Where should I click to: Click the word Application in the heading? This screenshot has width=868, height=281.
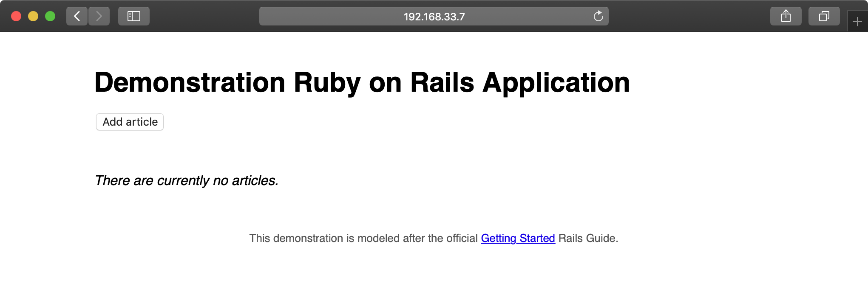coord(556,82)
